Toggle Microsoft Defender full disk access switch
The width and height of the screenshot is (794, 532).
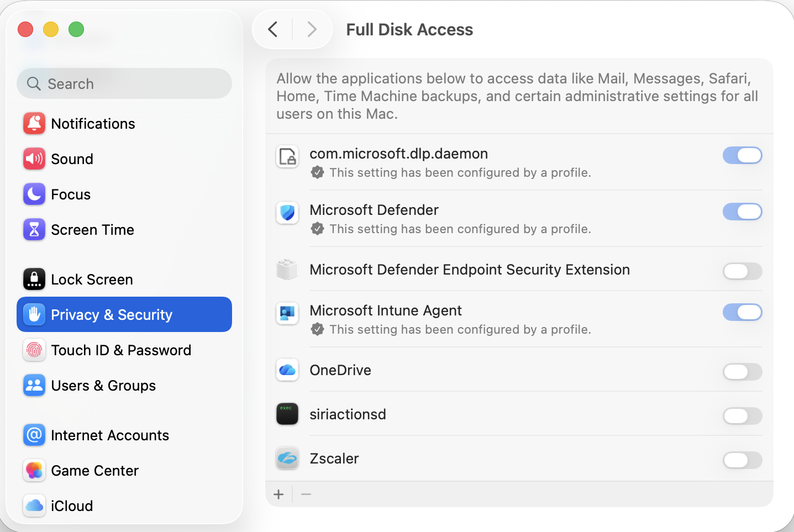[743, 212]
